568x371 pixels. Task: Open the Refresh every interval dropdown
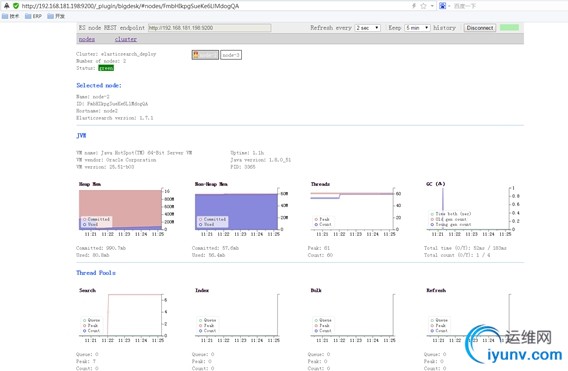[x=367, y=28]
